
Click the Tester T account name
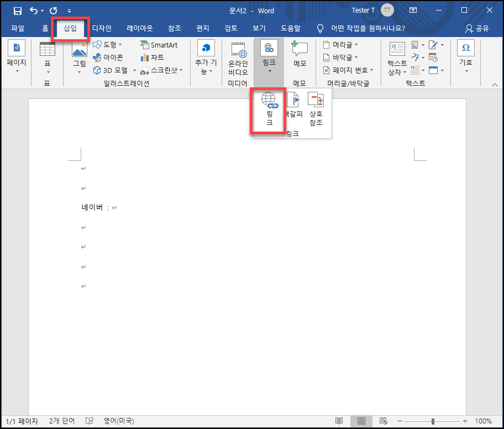coord(363,11)
